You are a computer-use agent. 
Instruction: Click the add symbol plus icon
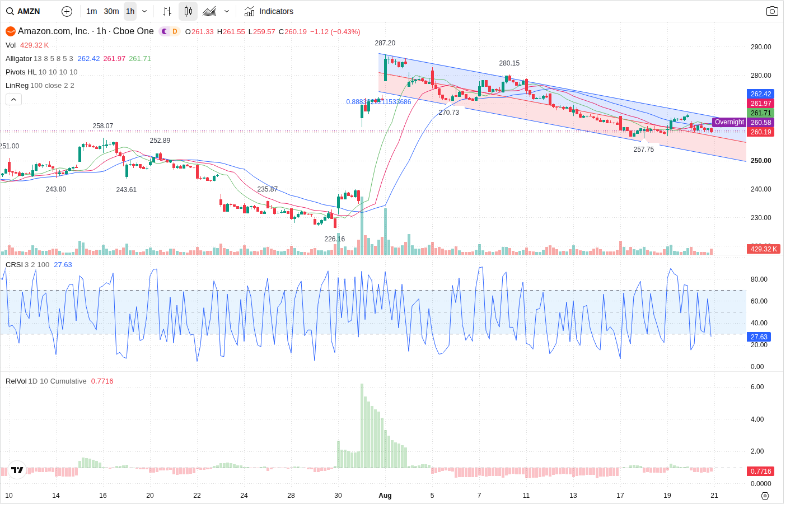point(67,11)
